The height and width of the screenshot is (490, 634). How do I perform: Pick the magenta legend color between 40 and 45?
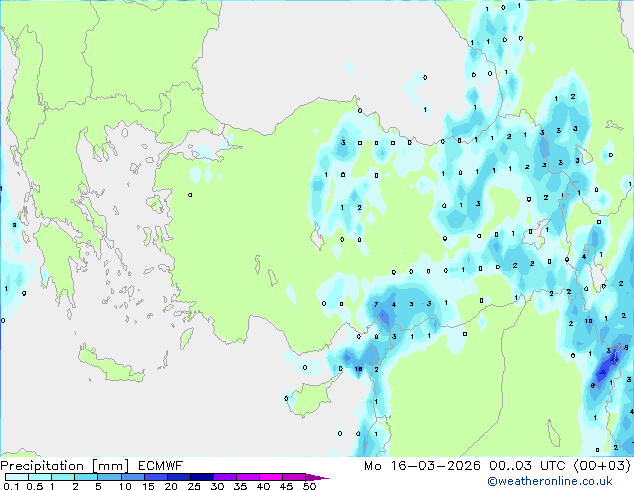click(271, 477)
